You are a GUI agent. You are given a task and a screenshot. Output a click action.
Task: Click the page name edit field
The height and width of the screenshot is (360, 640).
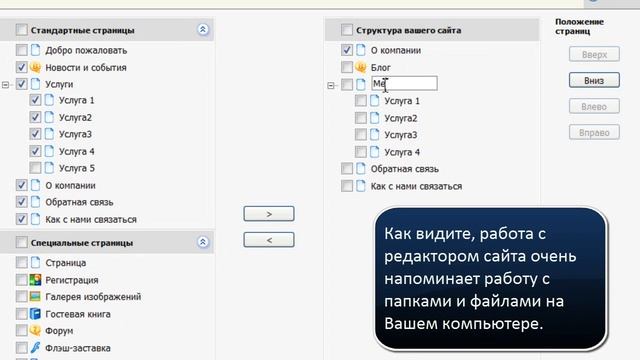pyautogui.click(x=404, y=84)
